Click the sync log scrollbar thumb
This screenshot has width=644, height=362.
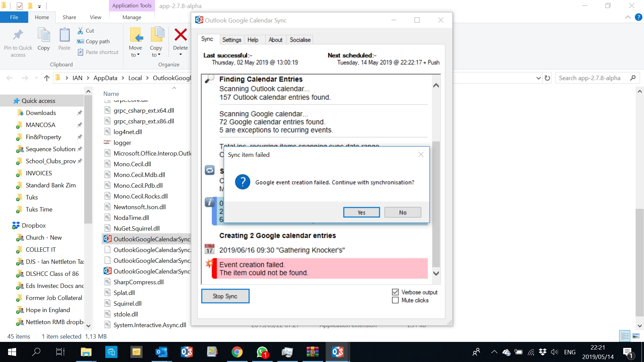436,204
